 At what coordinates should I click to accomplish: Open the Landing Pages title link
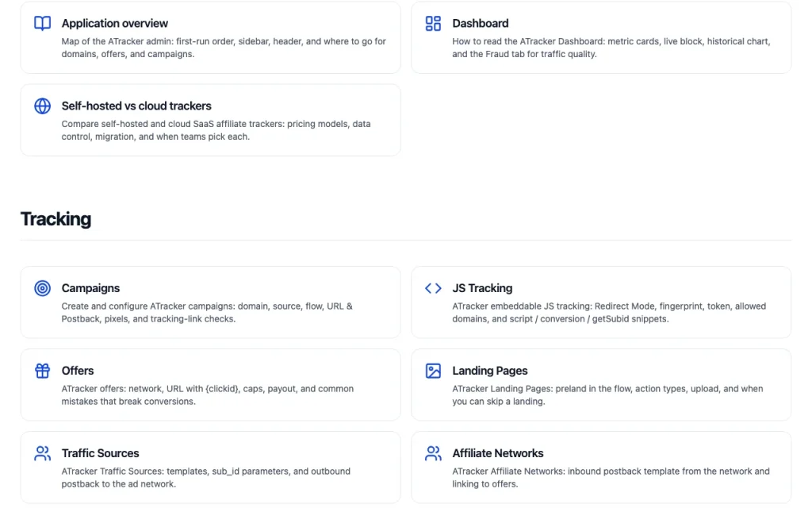490,371
